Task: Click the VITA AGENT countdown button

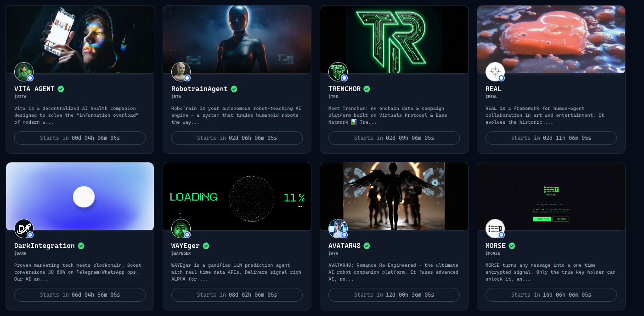Action: click(x=80, y=138)
